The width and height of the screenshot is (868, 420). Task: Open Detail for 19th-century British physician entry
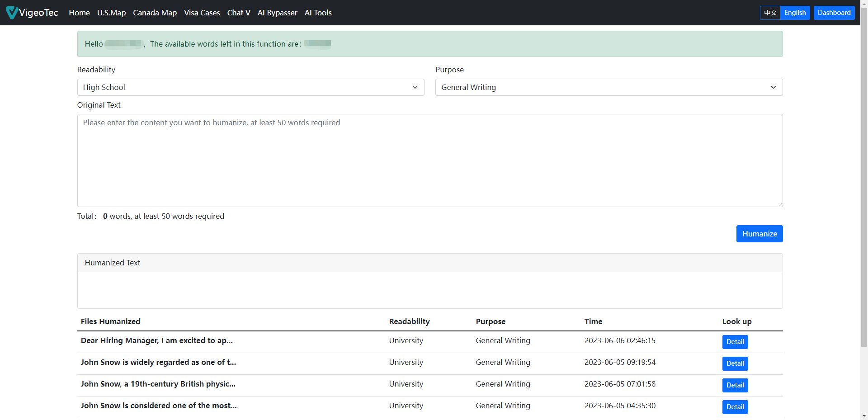point(735,385)
